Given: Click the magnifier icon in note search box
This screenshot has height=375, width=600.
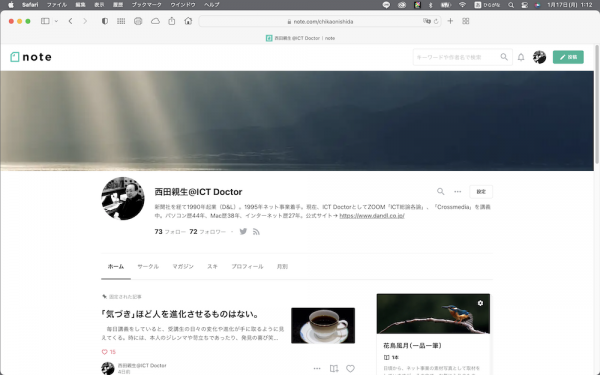Looking at the screenshot, I should [504, 57].
